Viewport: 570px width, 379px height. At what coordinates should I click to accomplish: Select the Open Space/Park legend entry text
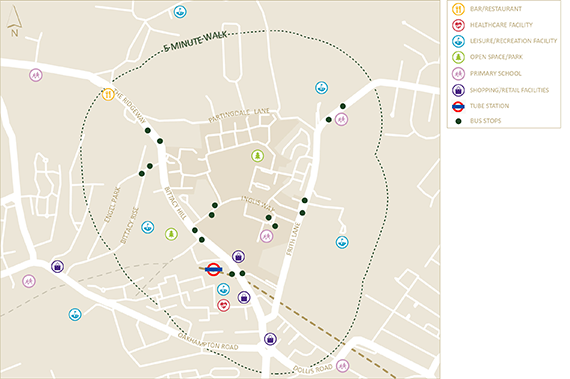[496, 57]
